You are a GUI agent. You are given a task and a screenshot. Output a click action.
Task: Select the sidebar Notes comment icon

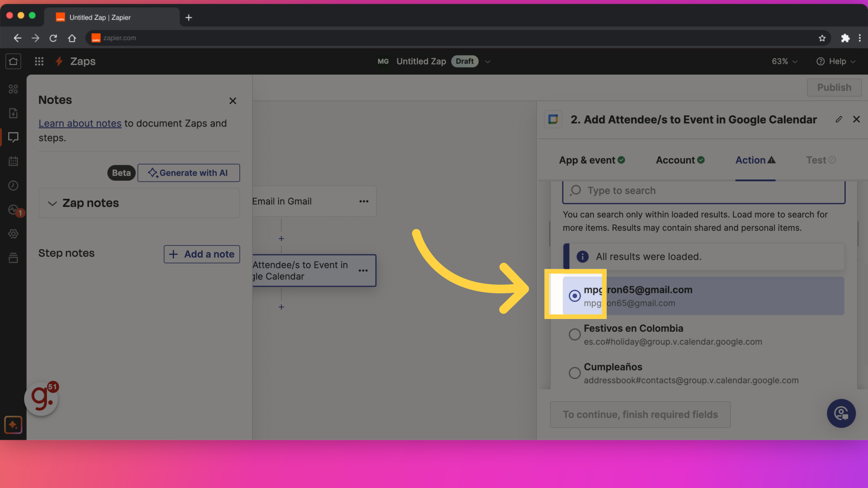pyautogui.click(x=13, y=137)
